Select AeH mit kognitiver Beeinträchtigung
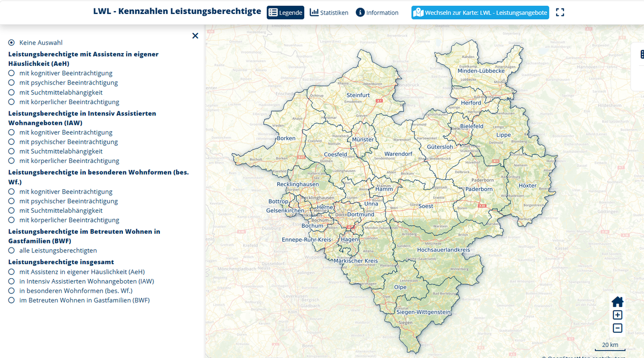 (11, 73)
